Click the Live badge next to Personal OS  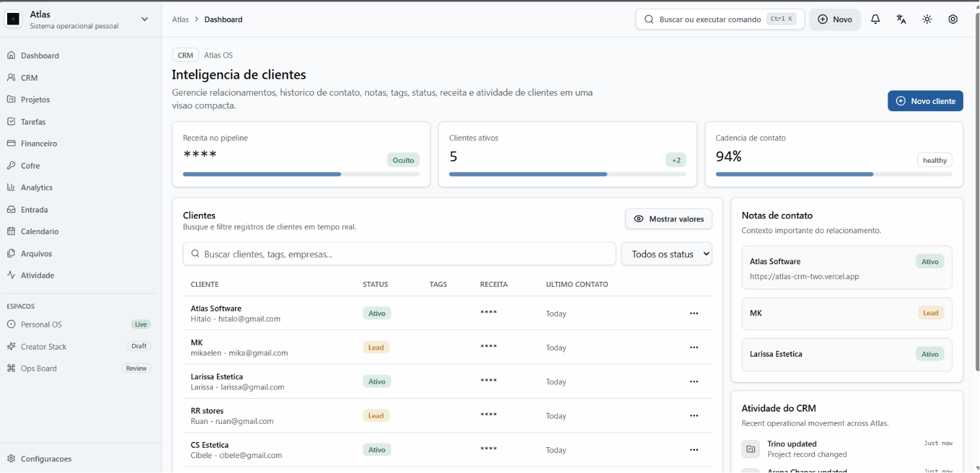tap(141, 324)
